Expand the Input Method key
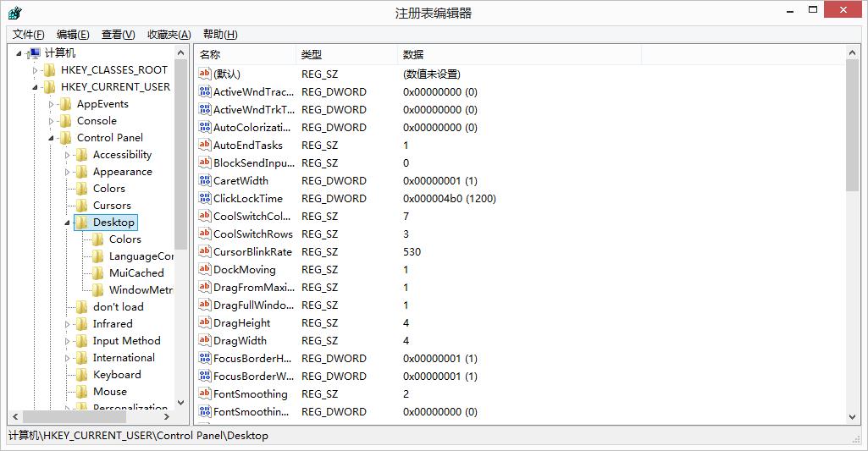This screenshot has height=451, width=868. (x=68, y=342)
